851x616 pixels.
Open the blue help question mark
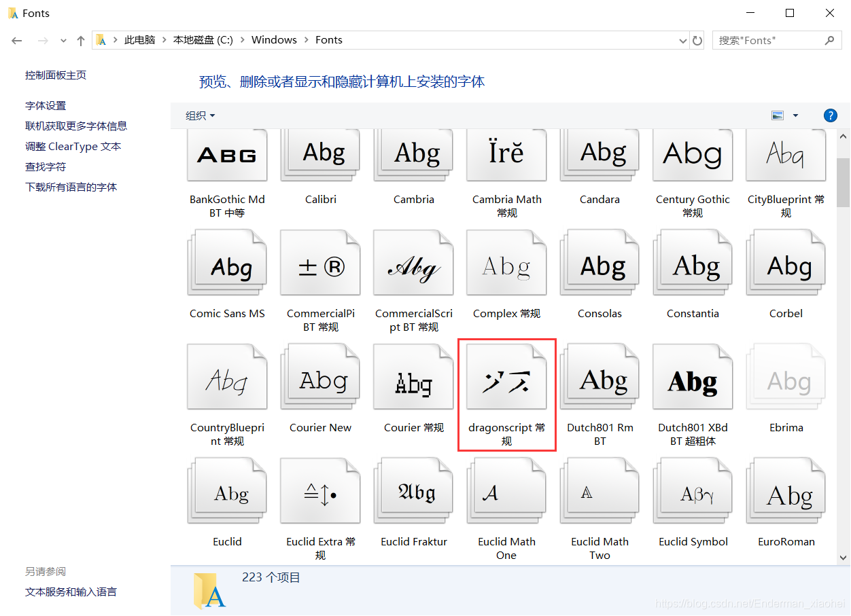pyautogui.click(x=830, y=115)
